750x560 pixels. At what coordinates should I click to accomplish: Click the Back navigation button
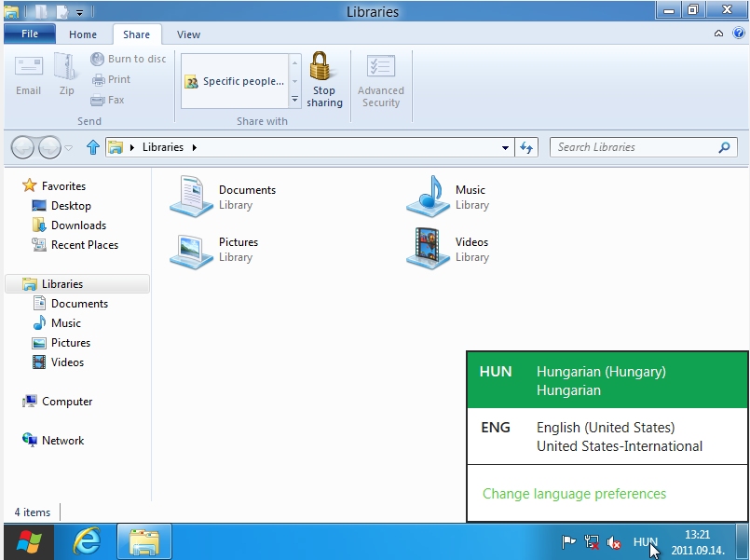click(22, 147)
